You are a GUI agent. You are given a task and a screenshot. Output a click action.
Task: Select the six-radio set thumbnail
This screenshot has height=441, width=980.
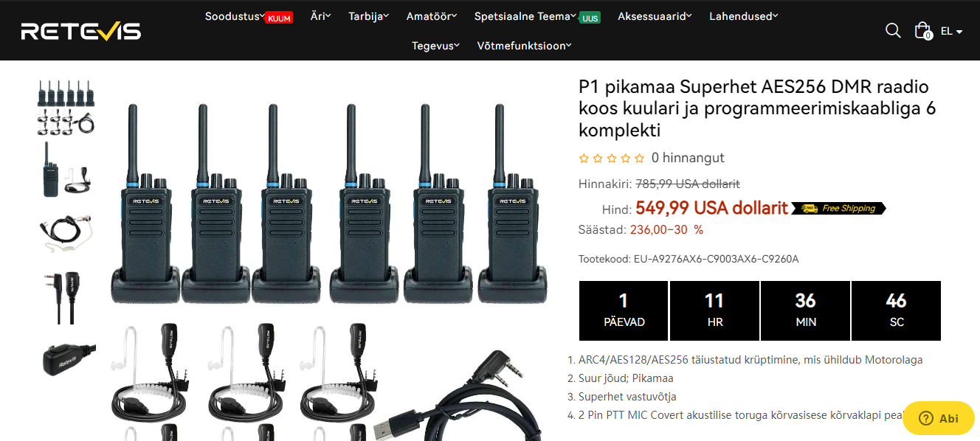point(67,108)
